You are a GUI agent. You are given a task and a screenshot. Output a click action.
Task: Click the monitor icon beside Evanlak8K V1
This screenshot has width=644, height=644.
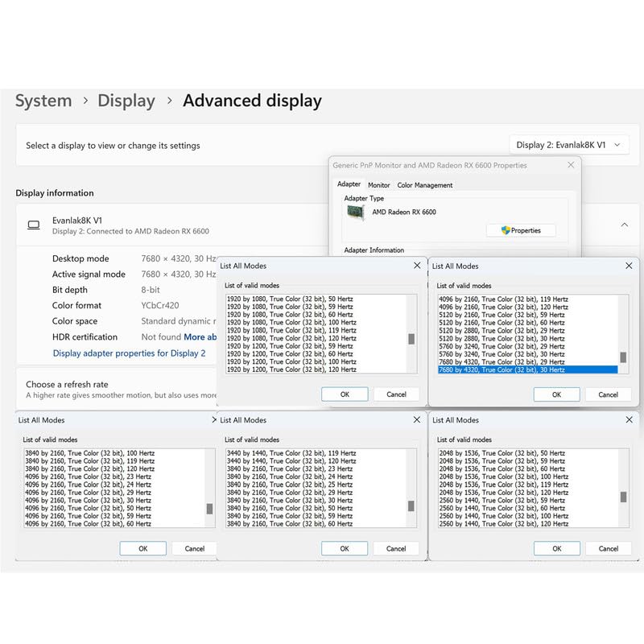click(34, 225)
